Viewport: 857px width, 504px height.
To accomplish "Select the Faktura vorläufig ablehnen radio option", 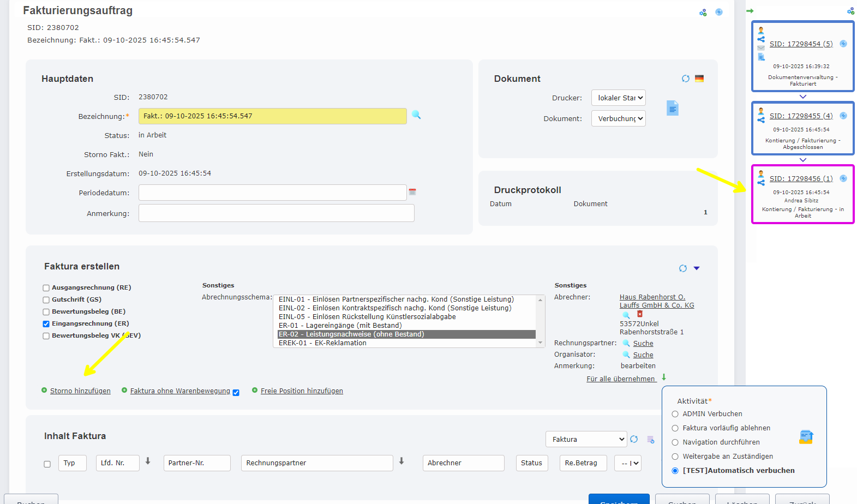I will coord(675,428).
